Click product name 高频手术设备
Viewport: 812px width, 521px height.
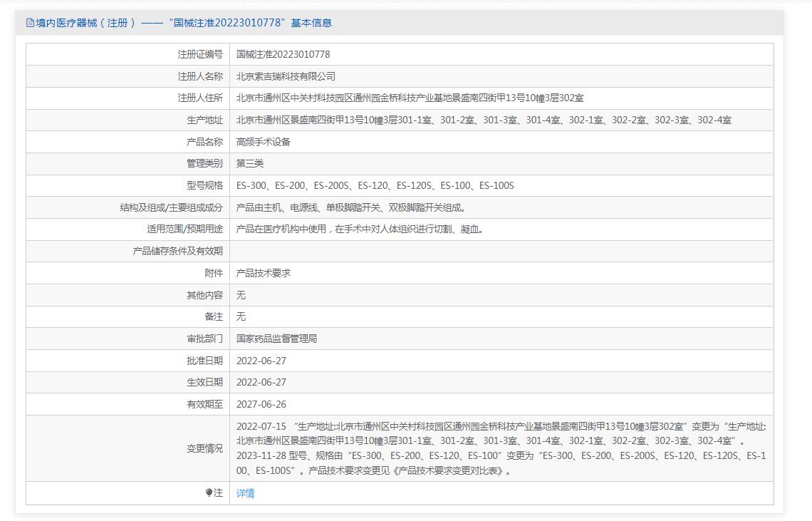(264, 142)
